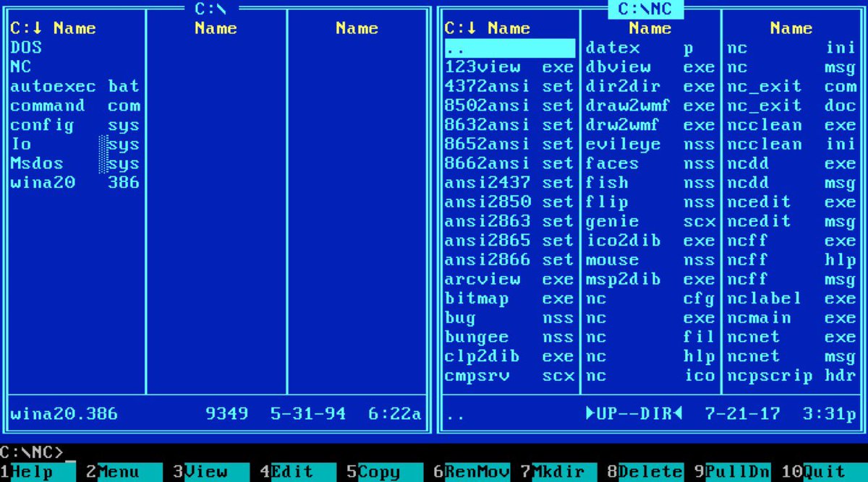The height and width of the screenshot is (482, 868).
Task: Select the cmpsrv scx file
Action: [x=509, y=375]
